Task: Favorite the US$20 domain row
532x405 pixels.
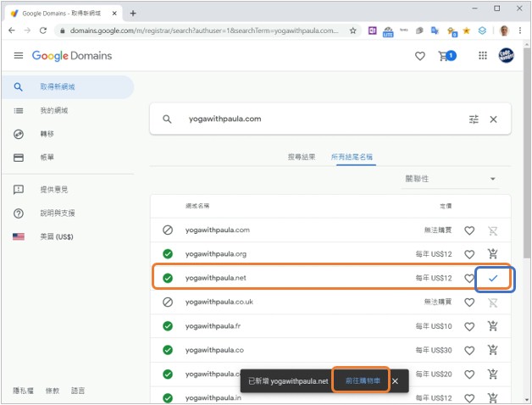Action: point(469,374)
